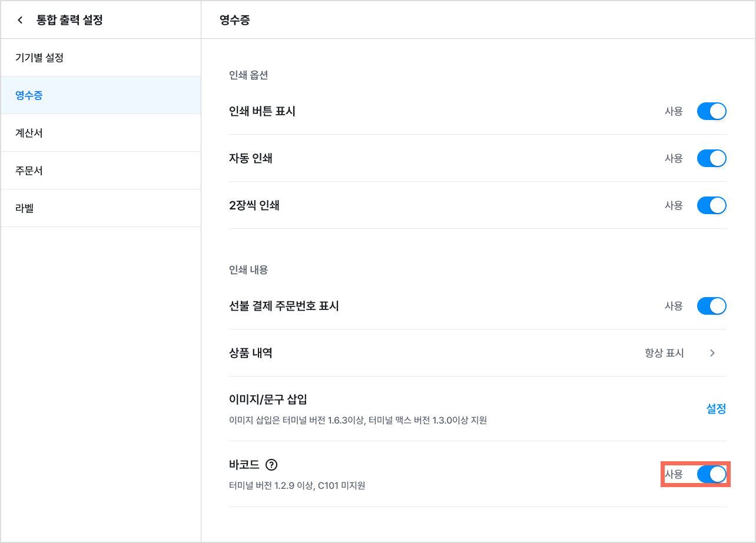This screenshot has width=756, height=543.
Task: Go back using the left arrow icon
Action: pos(20,20)
